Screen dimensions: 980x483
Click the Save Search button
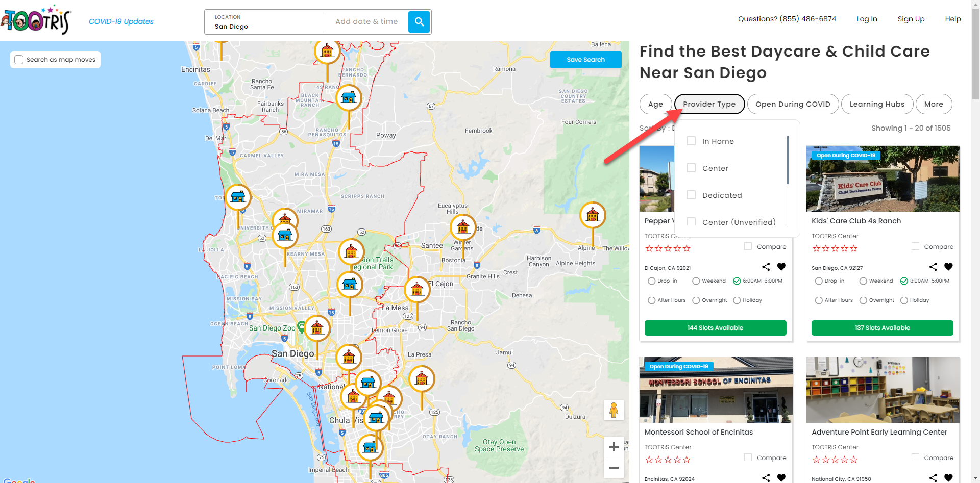click(585, 60)
